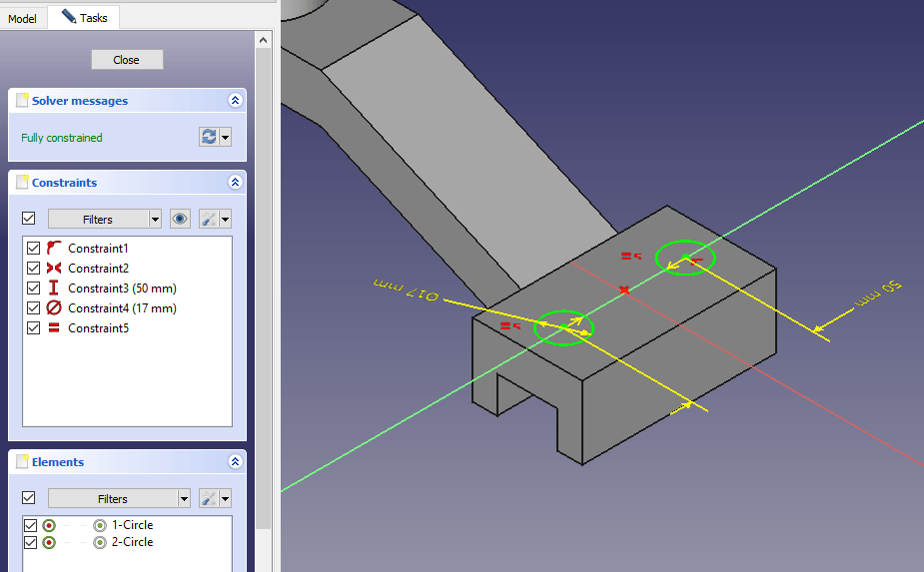Click the 50 mm dimension label in viewport
This screenshot has height=572, width=924.
[x=878, y=293]
